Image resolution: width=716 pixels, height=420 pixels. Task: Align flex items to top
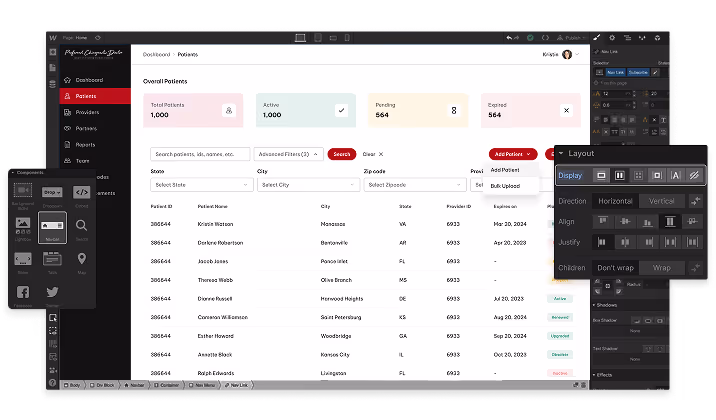(x=603, y=221)
